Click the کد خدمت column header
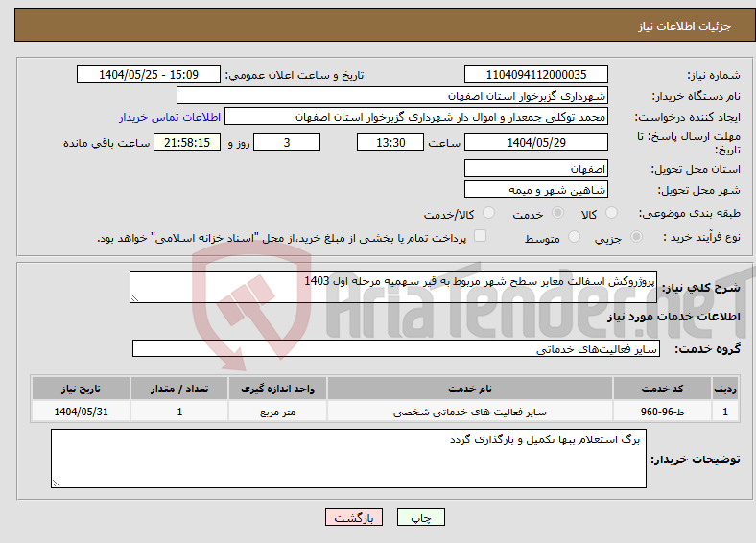This screenshot has height=543, width=756. click(663, 389)
